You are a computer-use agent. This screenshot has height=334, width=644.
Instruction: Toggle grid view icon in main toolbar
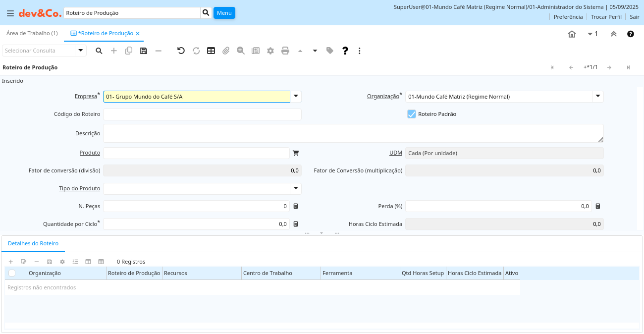pos(211,51)
